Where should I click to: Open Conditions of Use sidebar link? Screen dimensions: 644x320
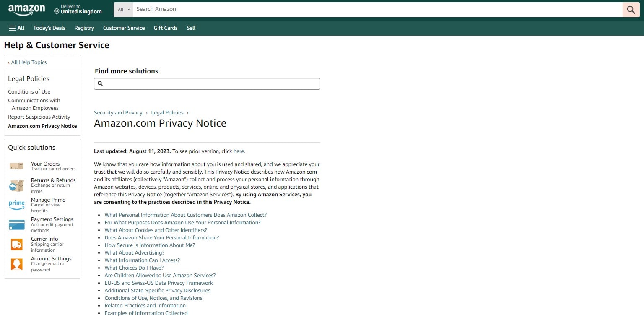point(29,92)
